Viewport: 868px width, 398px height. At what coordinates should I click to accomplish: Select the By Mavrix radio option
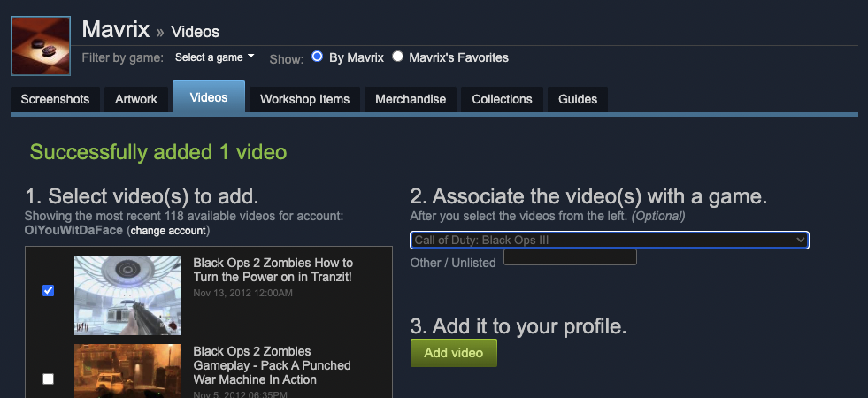(317, 57)
